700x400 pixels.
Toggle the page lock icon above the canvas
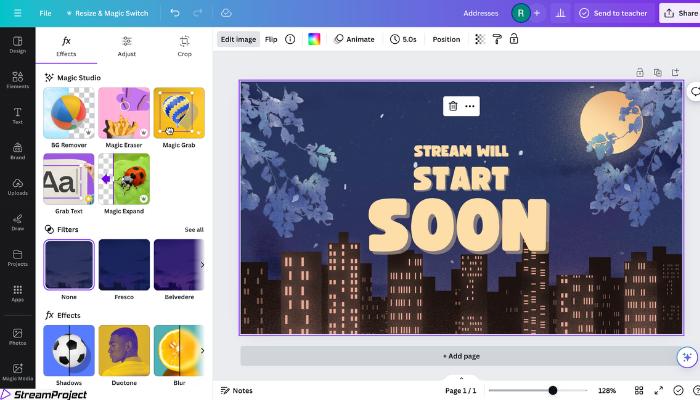640,72
